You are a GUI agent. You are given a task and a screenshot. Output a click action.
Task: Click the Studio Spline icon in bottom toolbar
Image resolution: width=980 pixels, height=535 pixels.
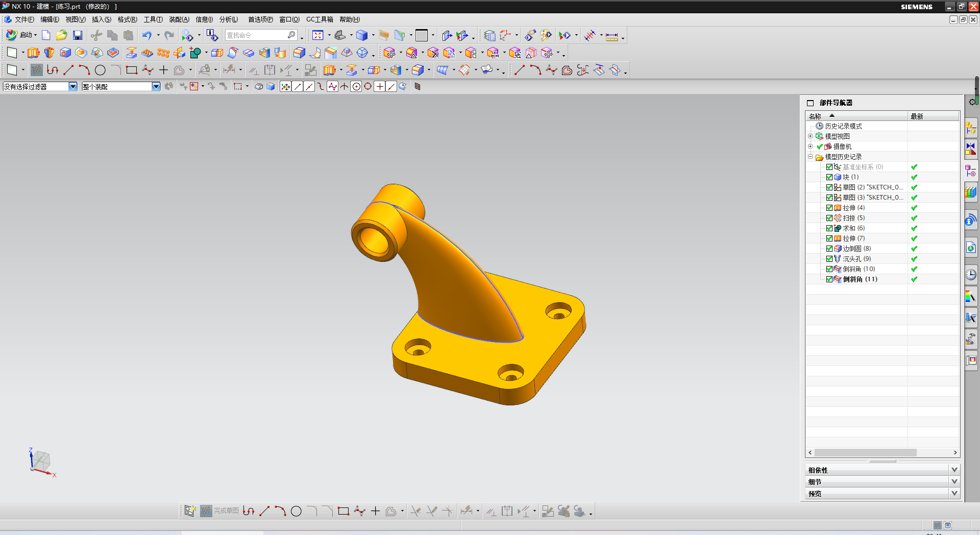359,511
